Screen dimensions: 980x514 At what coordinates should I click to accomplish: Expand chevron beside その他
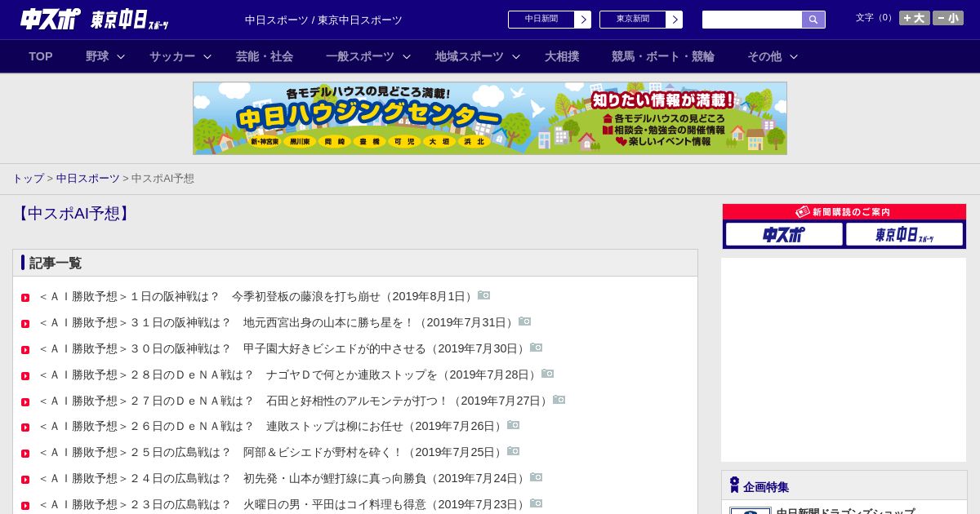(794, 56)
